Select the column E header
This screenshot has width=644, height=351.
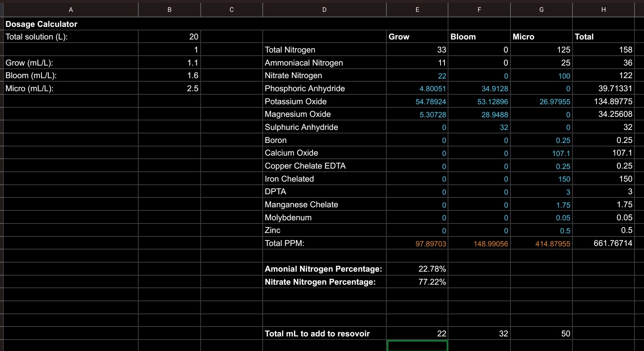point(417,9)
